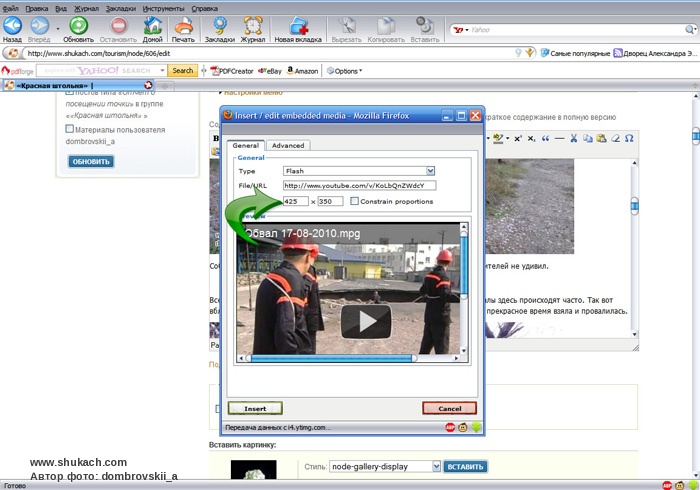Image resolution: width=700 pixels, height=490 pixels.
Task: Click the Вставить paste toolbar icon
Action: pos(425,25)
